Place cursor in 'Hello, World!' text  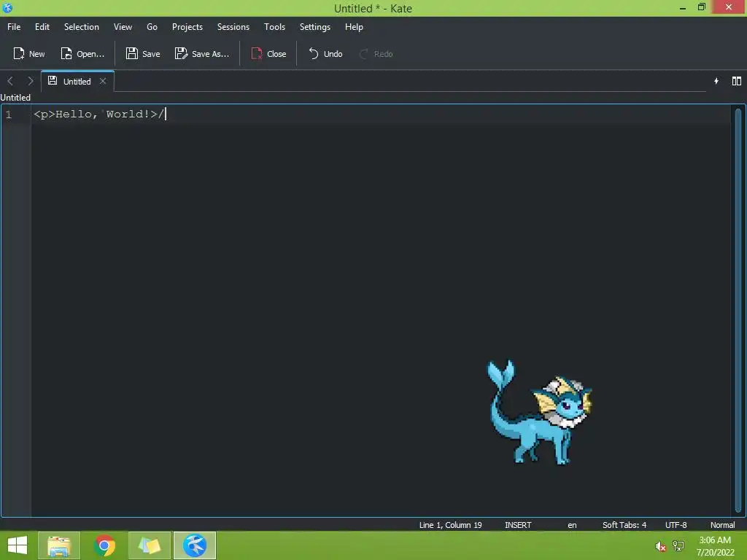point(102,114)
